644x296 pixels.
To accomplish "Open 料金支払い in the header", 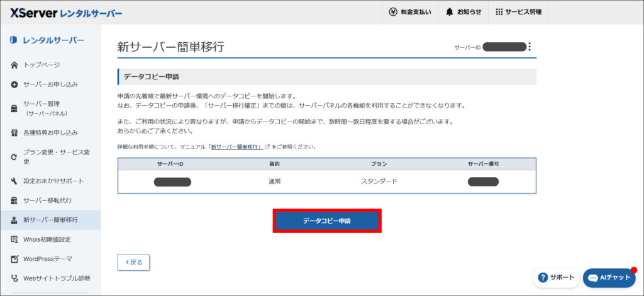I will [x=410, y=12].
